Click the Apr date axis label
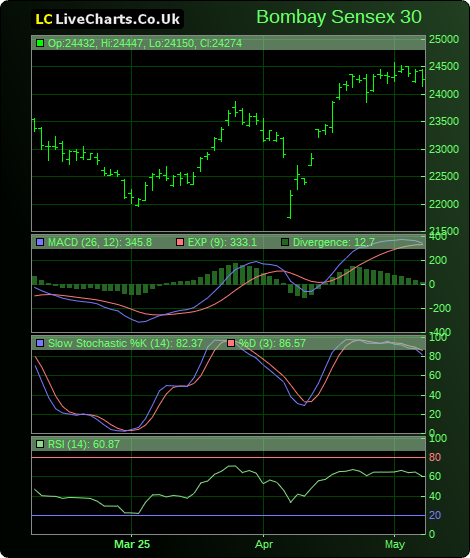The height and width of the screenshot is (558, 470). pos(264,544)
